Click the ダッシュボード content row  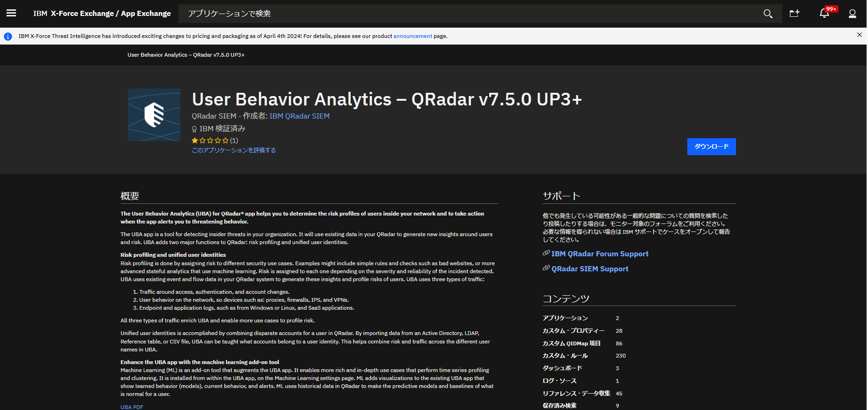point(639,368)
